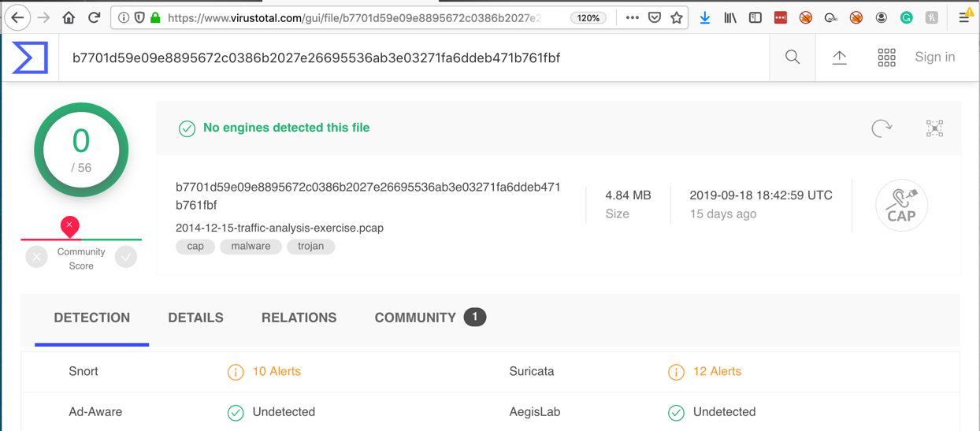
Task: Open the apps grid menu icon
Action: [x=886, y=57]
